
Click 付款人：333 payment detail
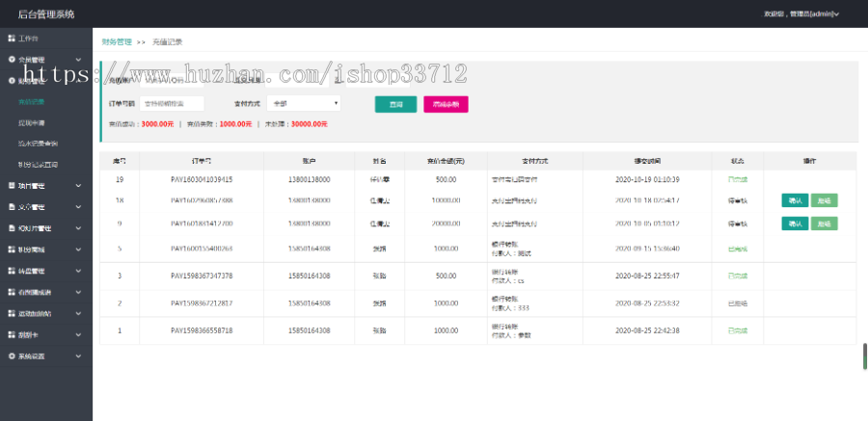click(509, 307)
